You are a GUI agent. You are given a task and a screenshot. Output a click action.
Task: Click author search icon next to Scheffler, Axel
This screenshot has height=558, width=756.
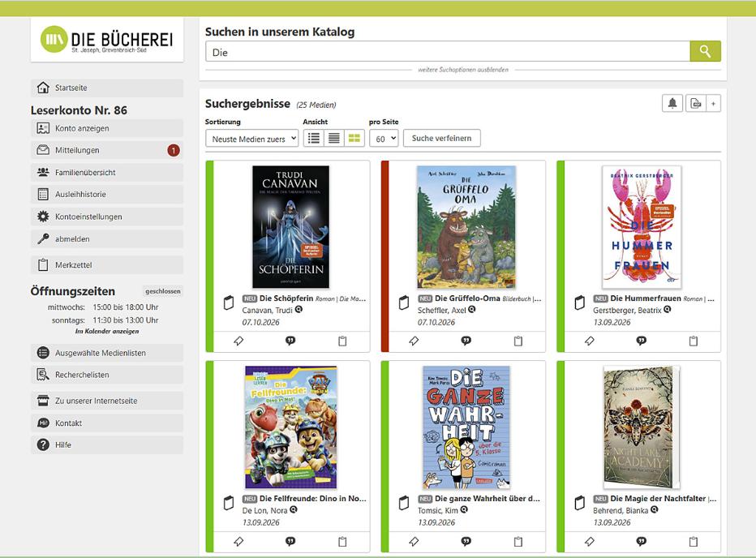(472, 310)
